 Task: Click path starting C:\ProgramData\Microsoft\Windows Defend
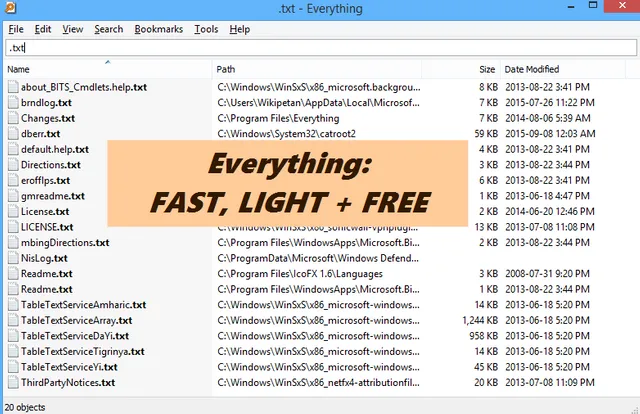coord(318,258)
